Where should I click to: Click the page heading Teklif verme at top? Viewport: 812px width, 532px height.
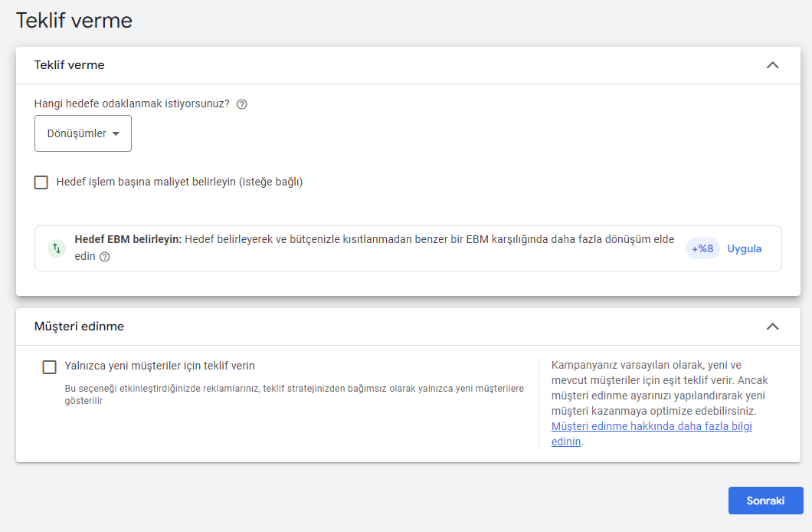coord(74,21)
